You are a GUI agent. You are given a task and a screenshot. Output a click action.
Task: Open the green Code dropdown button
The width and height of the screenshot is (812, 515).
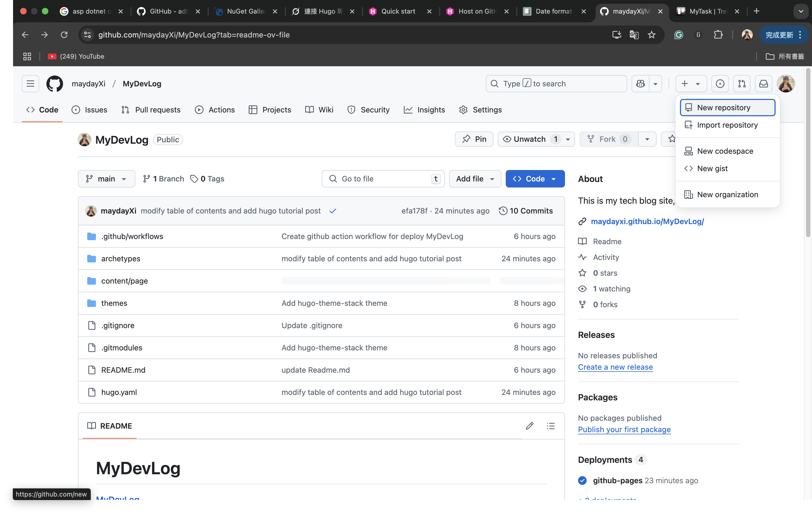coord(535,179)
